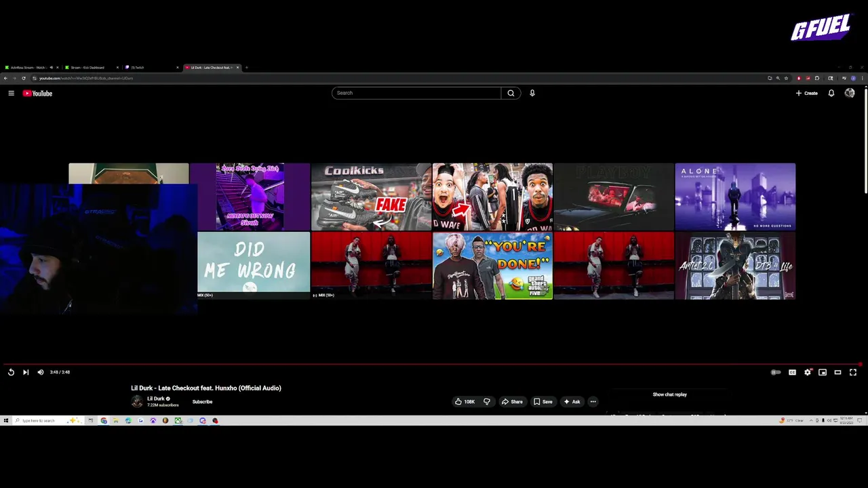
Task: Click the YouTube search field
Action: pos(416,93)
